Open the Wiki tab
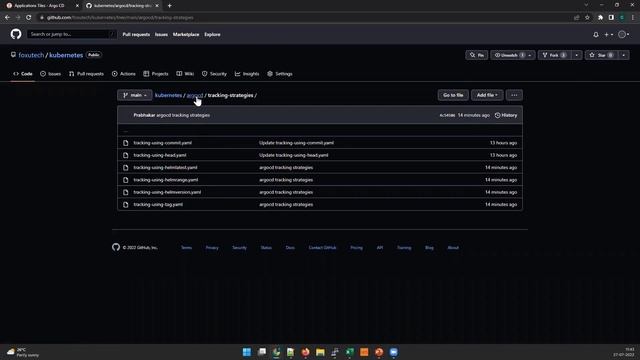Screen dimensions: 640x360 (185, 74)
